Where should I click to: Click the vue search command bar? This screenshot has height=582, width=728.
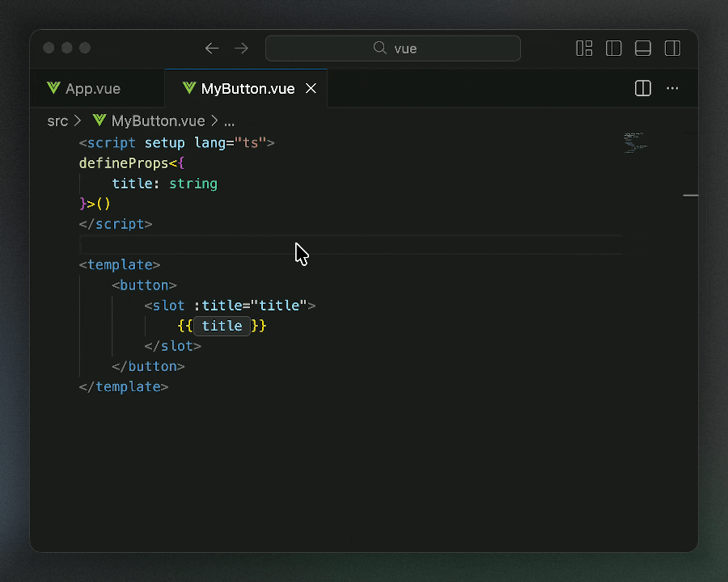(393, 48)
